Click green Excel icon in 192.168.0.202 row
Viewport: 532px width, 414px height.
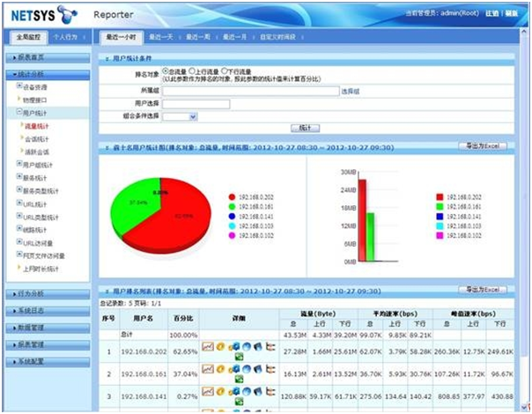[238, 357]
